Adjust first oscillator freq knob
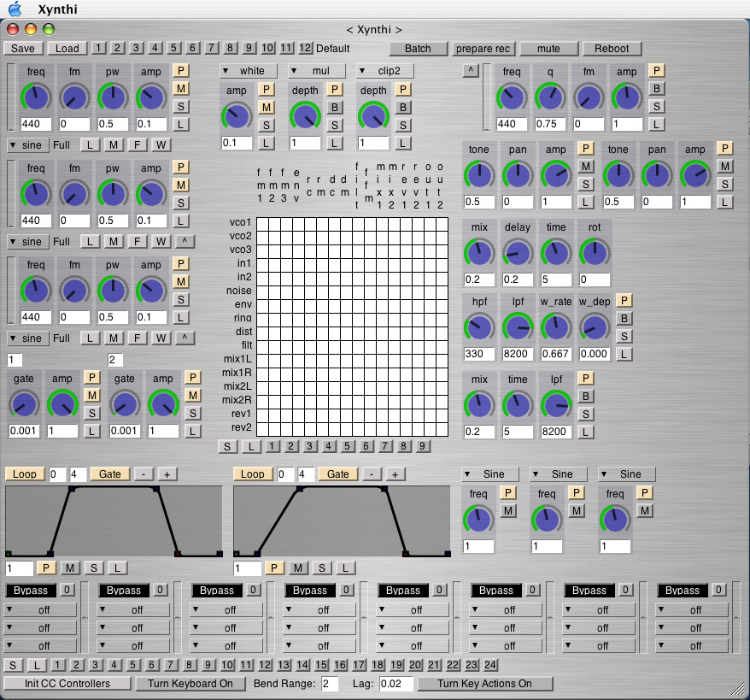This screenshot has height=700, width=750. pyautogui.click(x=36, y=97)
